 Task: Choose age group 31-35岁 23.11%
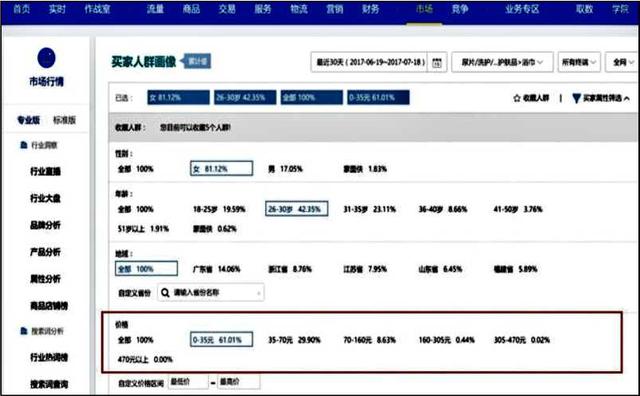369,209
